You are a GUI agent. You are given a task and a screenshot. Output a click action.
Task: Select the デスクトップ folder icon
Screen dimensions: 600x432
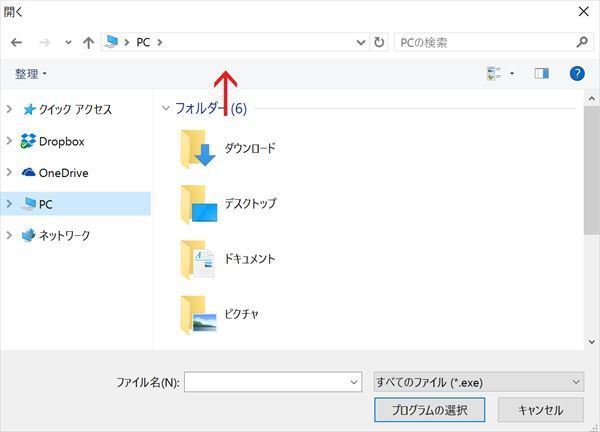pyautogui.click(x=199, y=204)
